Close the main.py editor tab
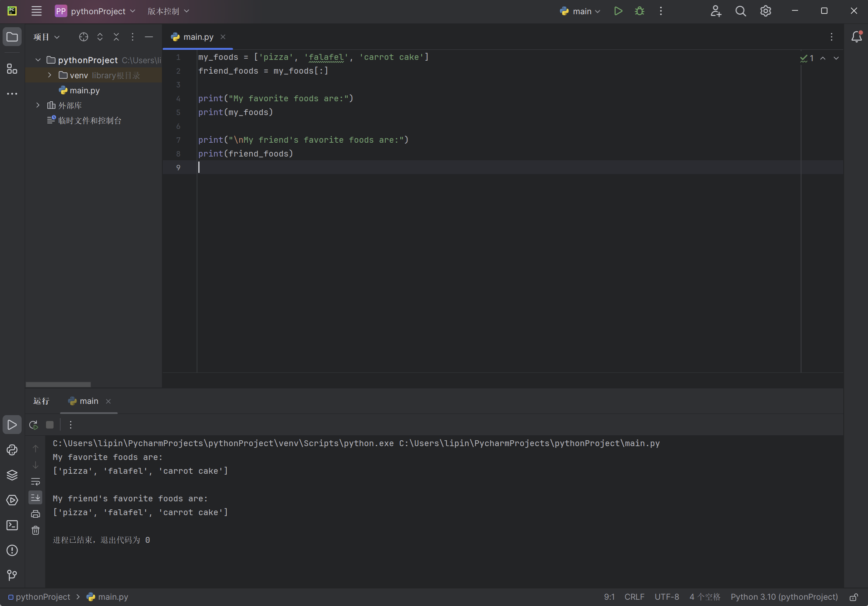The width and height of the screenshot is (868, 606). click(223, 37)
